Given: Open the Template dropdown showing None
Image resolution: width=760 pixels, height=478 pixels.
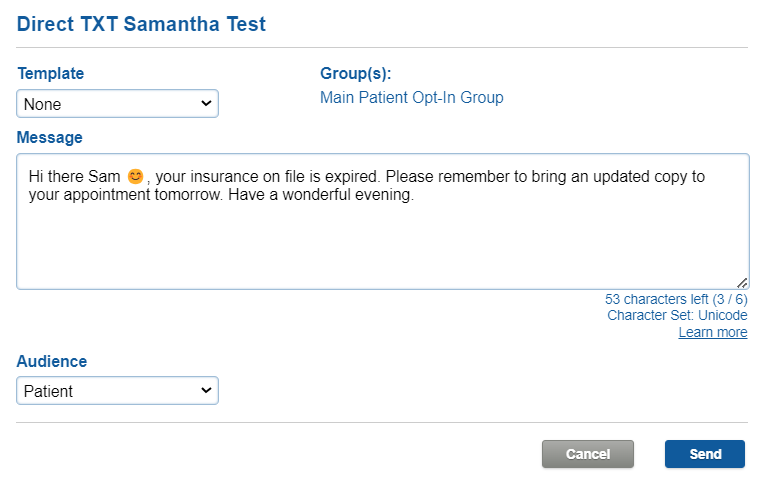Looking at the screenshot, I should click(117, 103).
